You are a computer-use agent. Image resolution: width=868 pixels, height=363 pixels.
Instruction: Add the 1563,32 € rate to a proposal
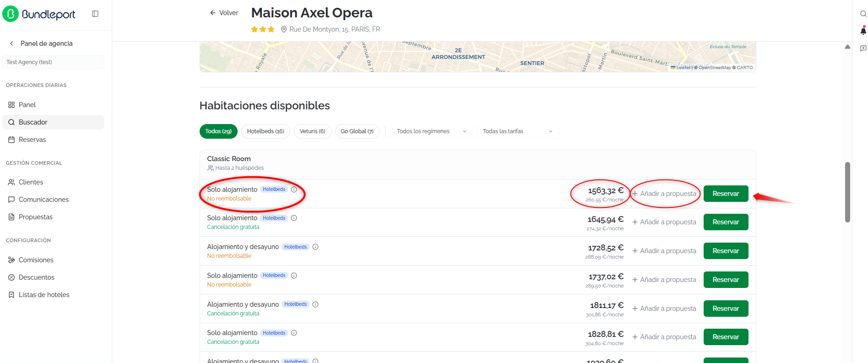(x=664, y=194)
